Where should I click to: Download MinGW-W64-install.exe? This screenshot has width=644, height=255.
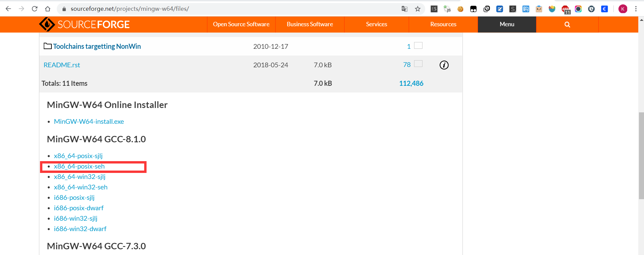click(x=89, y=121)
